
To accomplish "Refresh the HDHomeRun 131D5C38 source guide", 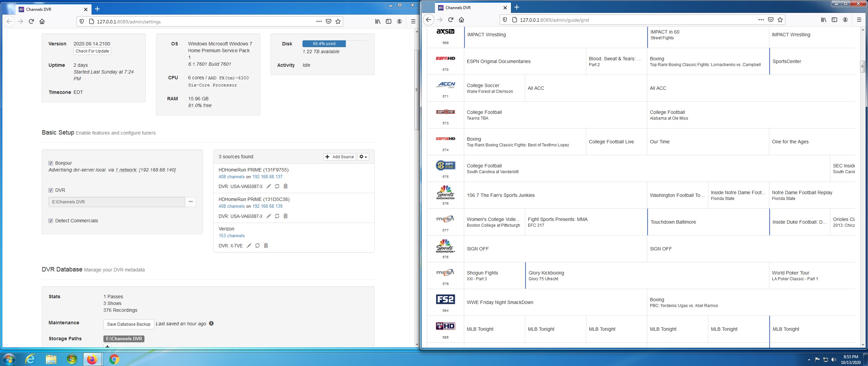I will click(x=277, y=216).
